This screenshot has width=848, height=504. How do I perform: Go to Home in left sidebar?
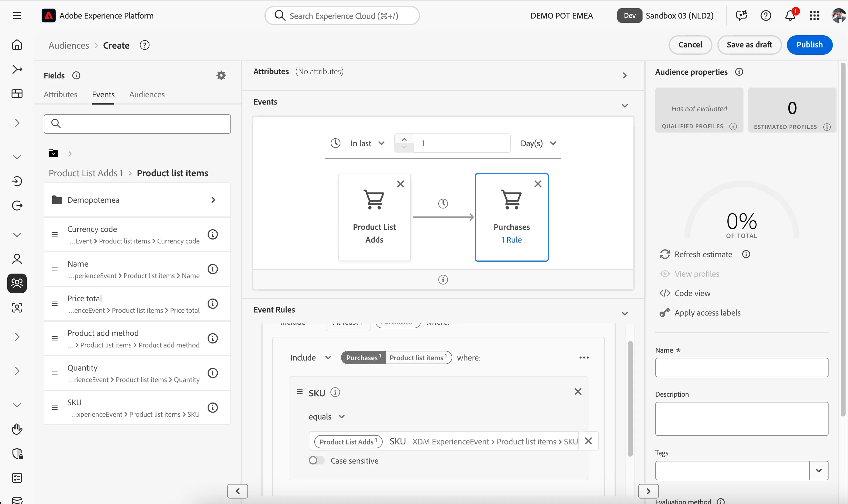(17, 45)
